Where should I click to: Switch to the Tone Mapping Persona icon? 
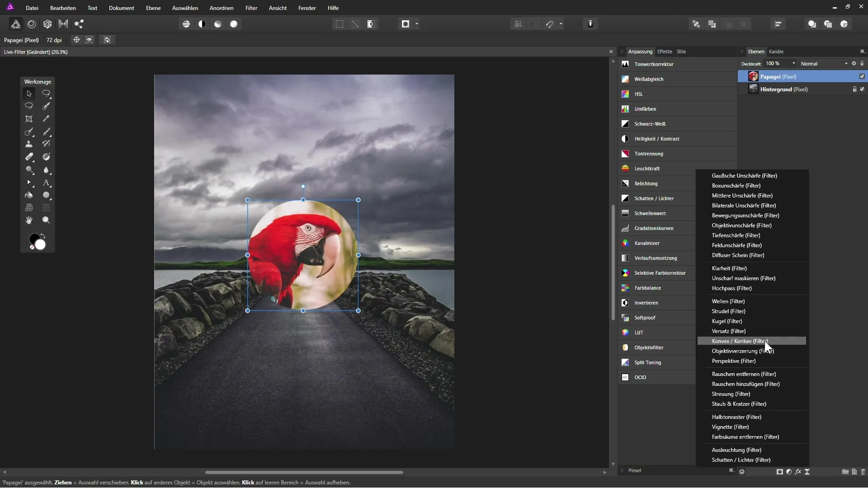tap(63, 24)
